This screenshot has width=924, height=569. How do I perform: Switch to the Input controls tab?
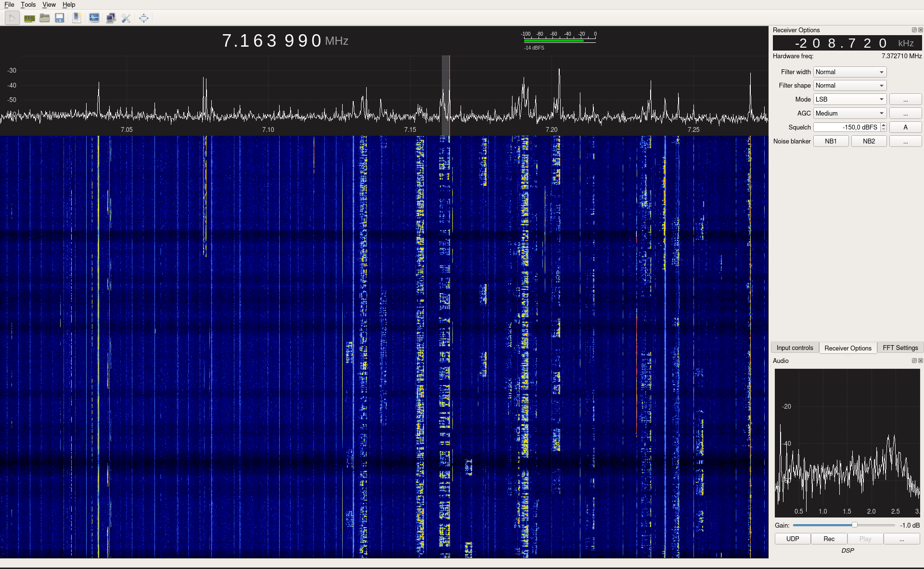point(795,348)
